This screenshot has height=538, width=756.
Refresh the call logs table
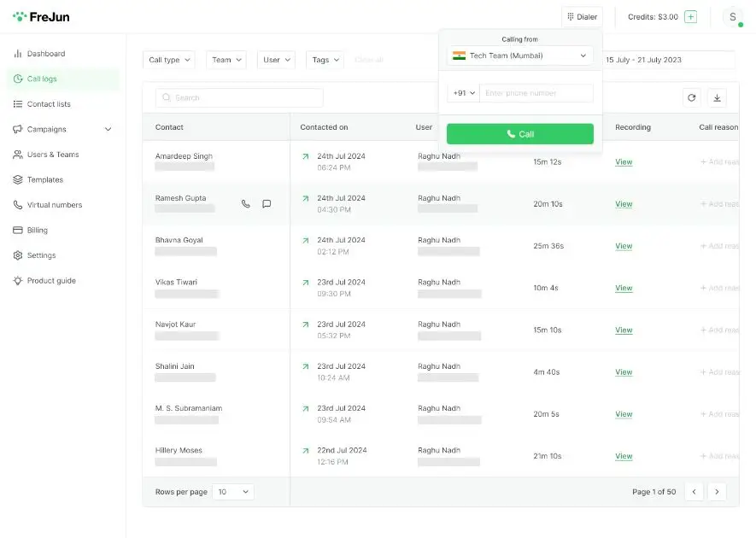[691, 98]
